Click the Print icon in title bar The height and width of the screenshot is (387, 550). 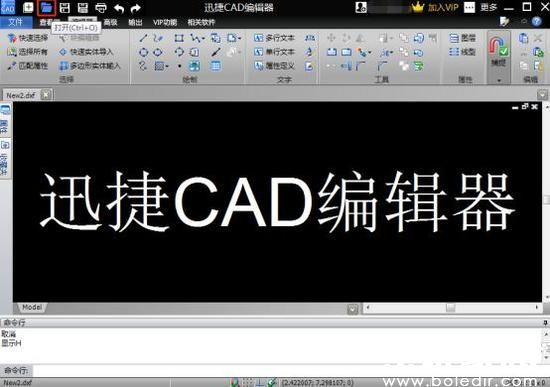click(101, 8)
